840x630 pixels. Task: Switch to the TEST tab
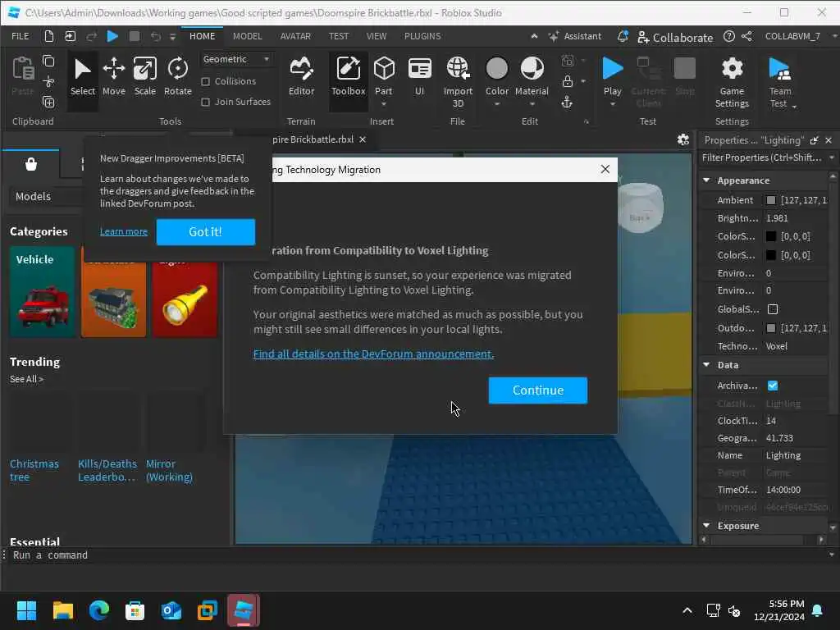(x=338, y=36)
